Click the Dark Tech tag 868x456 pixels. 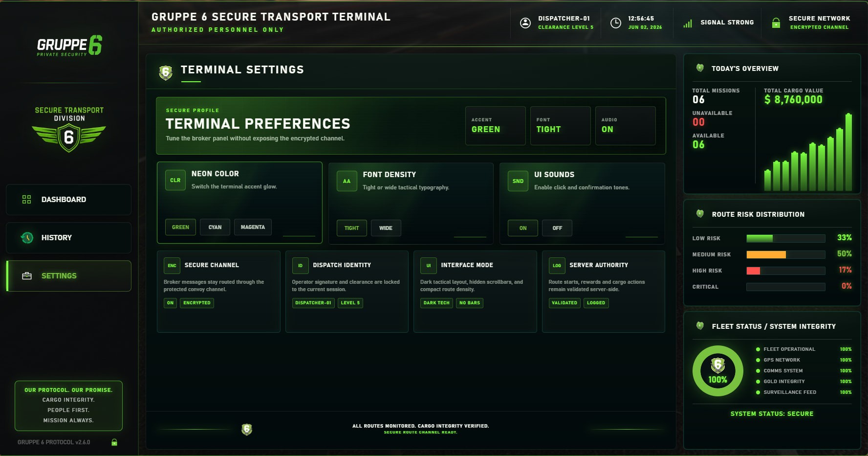(436, 303)
